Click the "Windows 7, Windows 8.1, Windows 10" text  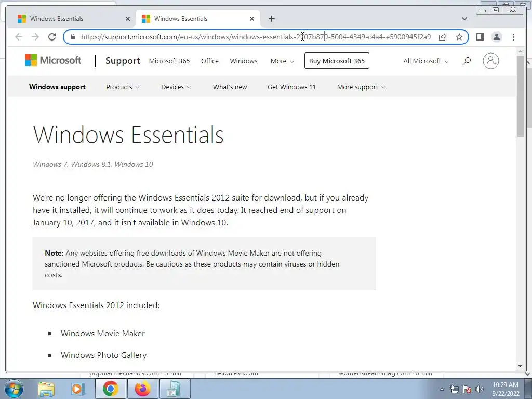point(93,164)
